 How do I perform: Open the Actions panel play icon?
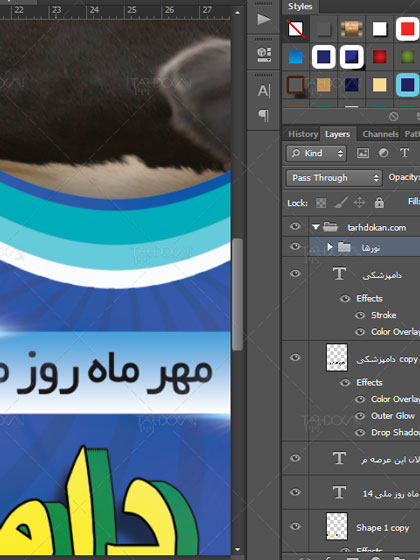click(x=264, y=19)
